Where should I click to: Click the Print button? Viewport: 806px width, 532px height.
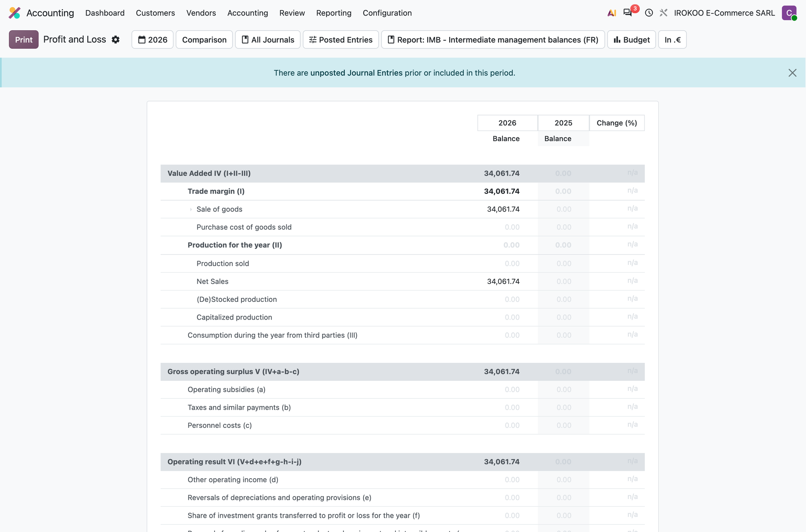point(24,39)
